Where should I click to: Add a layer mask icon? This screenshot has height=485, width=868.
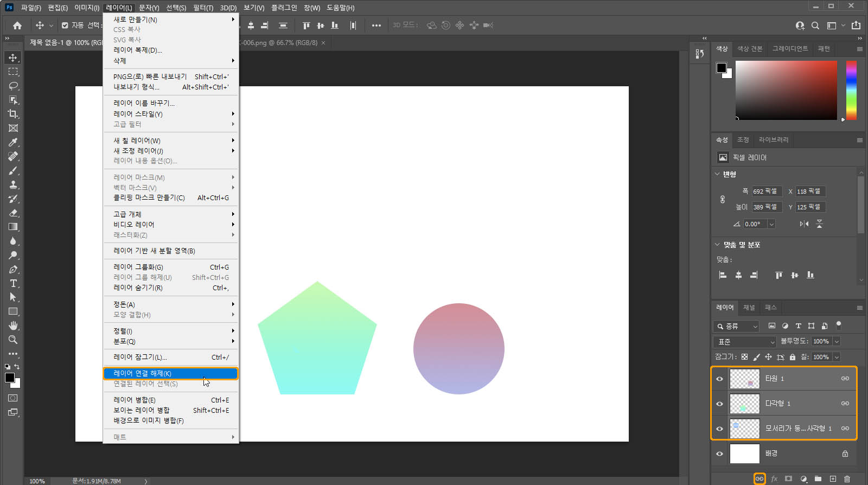click(x=789, y=479)
